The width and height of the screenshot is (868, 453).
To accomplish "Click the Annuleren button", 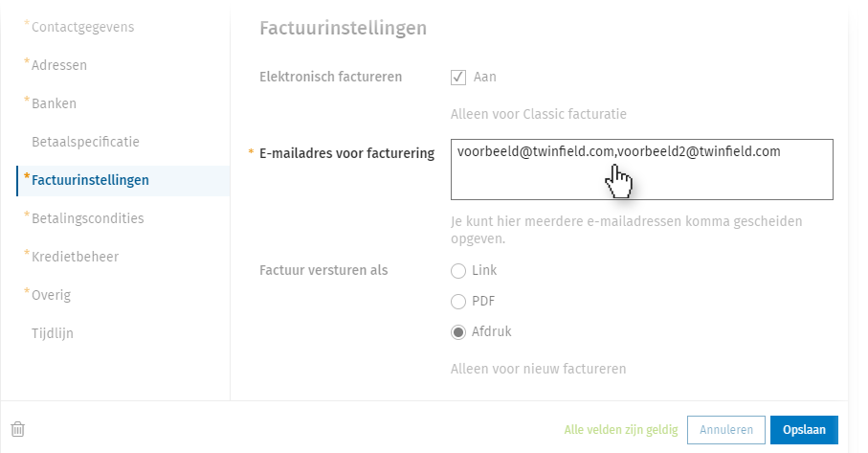I will click(726, 430).
